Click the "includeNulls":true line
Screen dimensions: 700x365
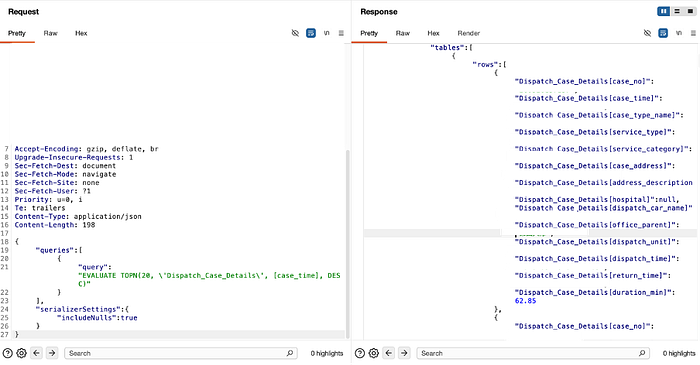(x=97, y=318)
